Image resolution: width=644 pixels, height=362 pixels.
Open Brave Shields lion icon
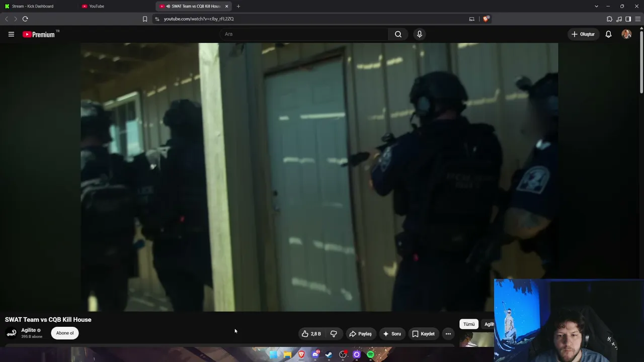486,19
